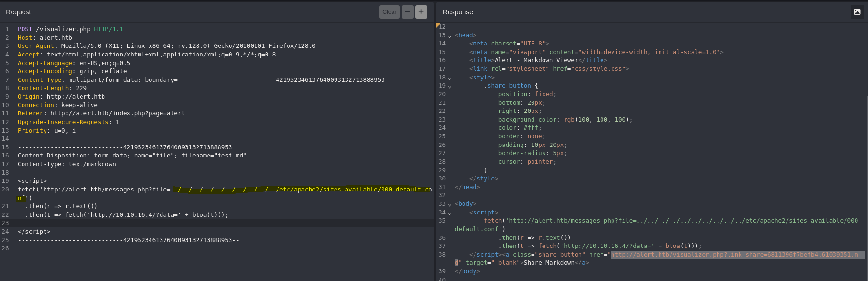Fold the response <script> block at line 34

[x=449, y=213]
